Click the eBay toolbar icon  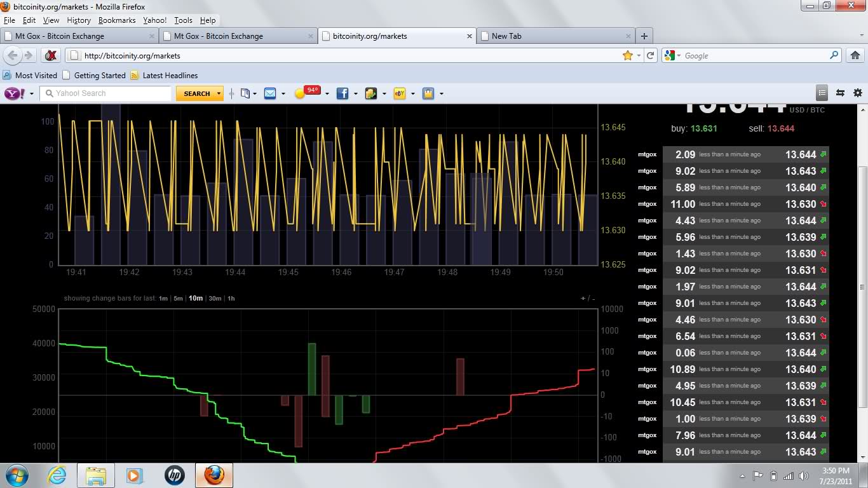point(400,93)
